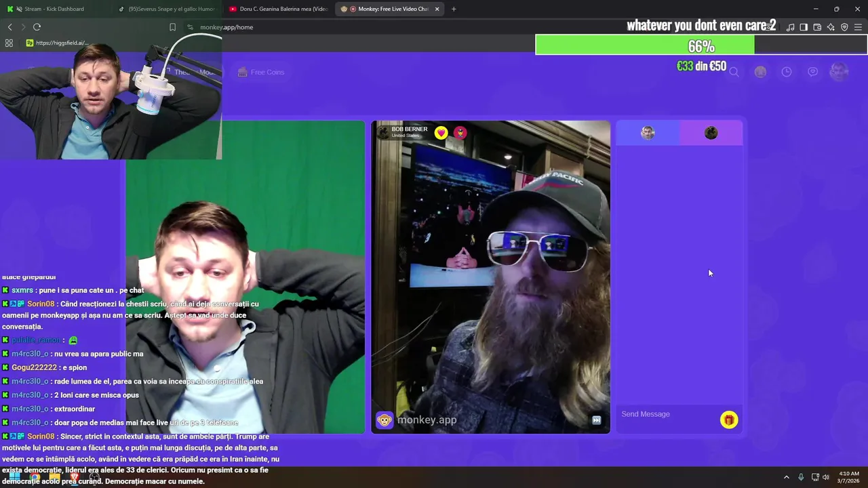Screen dimensions: 868x488
Task: Skip to next match with the forward icon
Action: [596, 420]
